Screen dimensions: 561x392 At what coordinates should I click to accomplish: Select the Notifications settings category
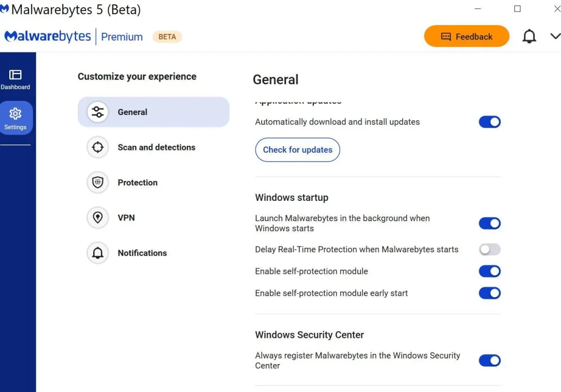click(x=153, y=253)
